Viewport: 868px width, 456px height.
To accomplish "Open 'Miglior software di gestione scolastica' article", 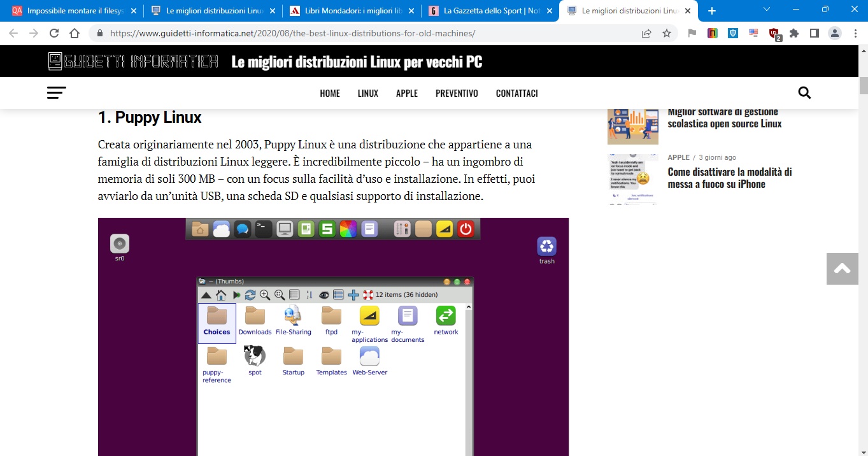I will 725,118.
